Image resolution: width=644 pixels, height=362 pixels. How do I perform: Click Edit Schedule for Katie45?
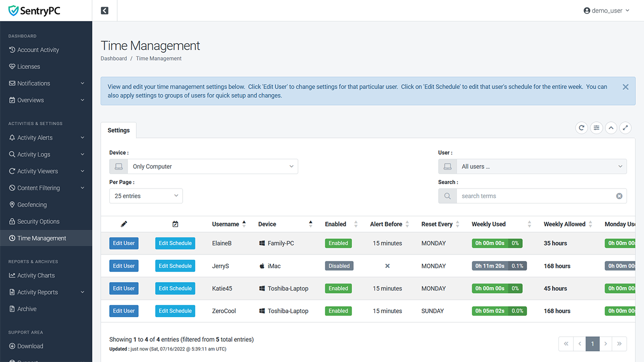pyautogui.click(x=175, y=289)
